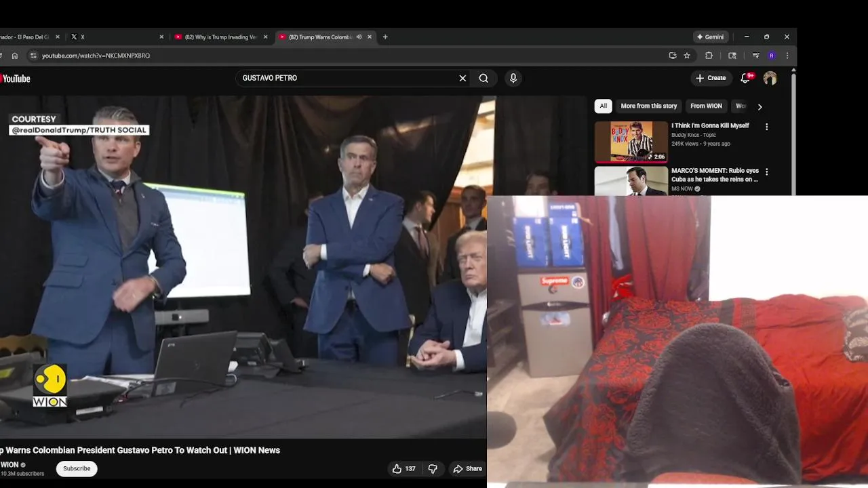Close the 'Why is Trump Invading' tab
This screenshot has width=868, height=488.
[x=265, y=37]
